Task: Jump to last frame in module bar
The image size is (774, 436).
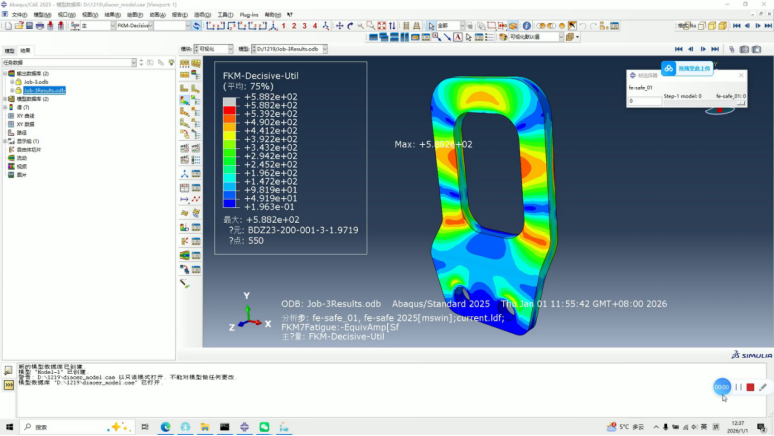Action: click(715, 49)
